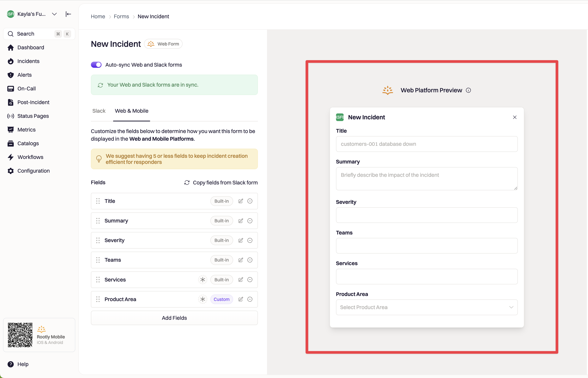Viewport: 588px width, 378px height.
Task: Click the preview Services field
Action: click(427, 277)
